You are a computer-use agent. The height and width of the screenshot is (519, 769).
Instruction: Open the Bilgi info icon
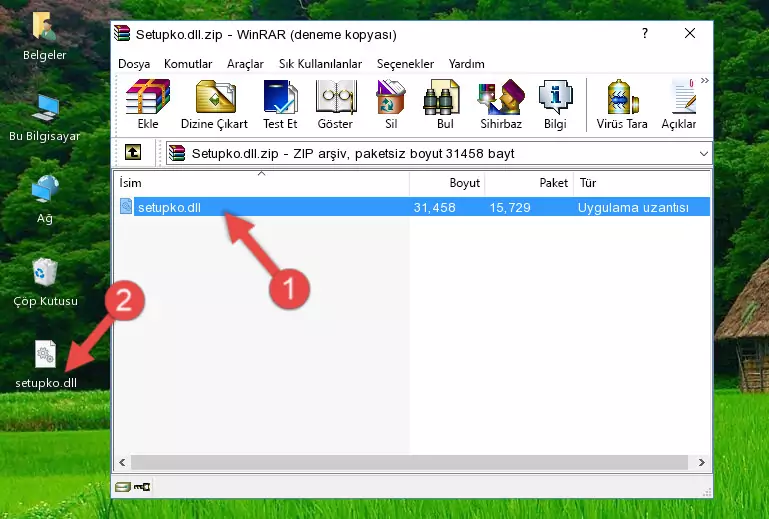tap(555, 97)
